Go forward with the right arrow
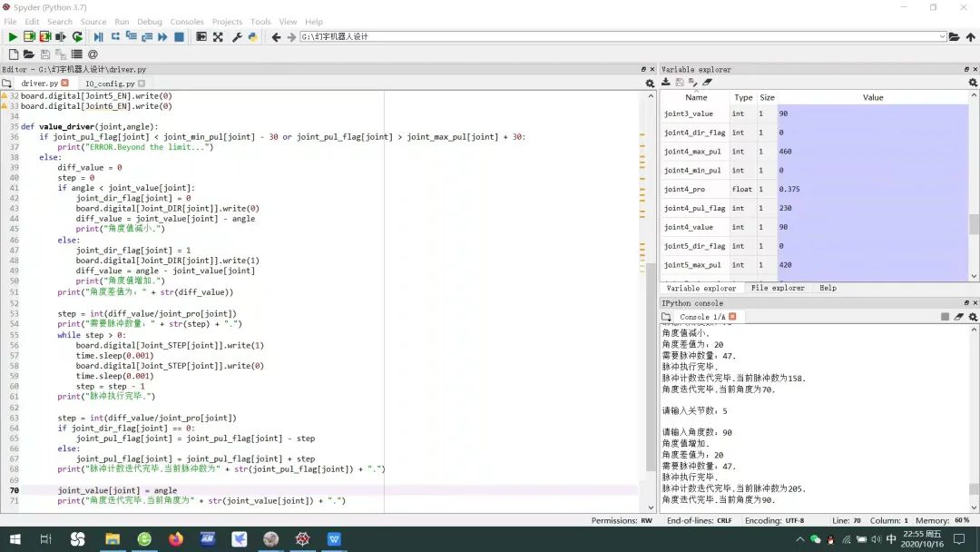The width and height of the screenshot is (980, 552). pos(291,37)
